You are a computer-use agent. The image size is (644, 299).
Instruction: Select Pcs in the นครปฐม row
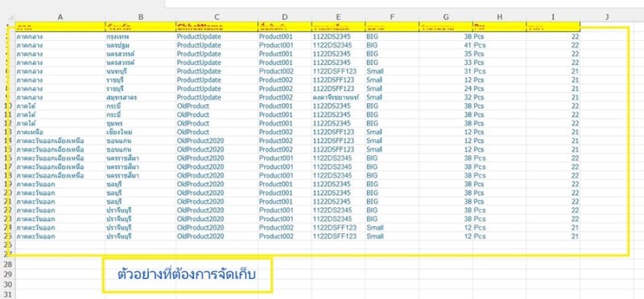[499, 45]
